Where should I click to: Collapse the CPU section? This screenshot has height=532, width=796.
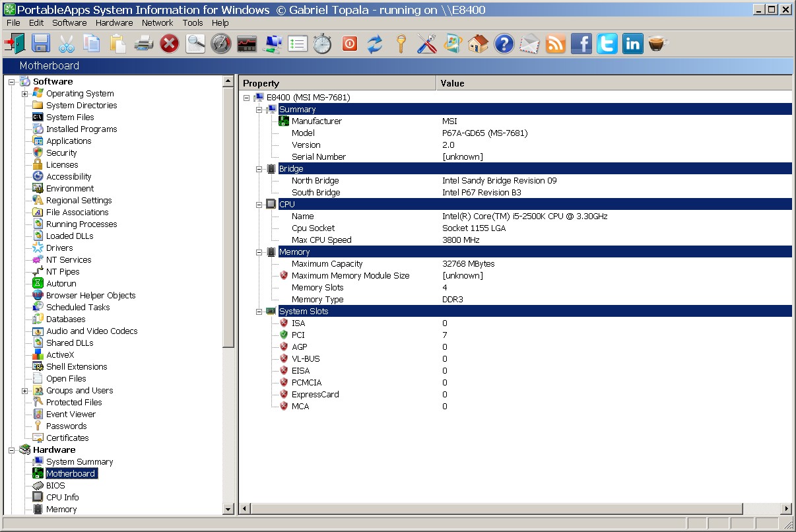pyautogui.click(x=259, y=205)
